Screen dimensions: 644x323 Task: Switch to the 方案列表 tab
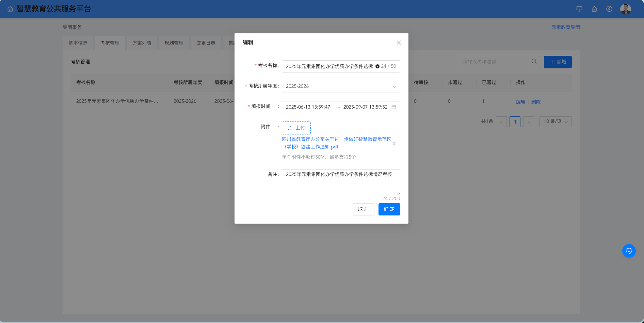(142, 43)
